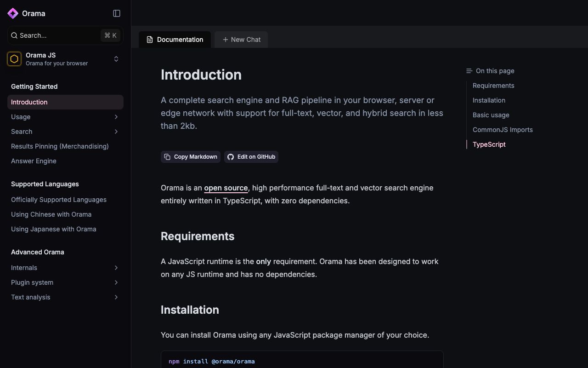Open the Plugin system sidebar item
Screen dimensions: 588x368
(65, 282)
